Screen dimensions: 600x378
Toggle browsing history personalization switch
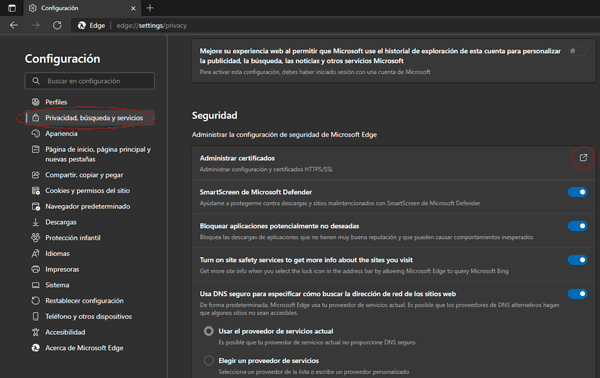click(577, 51)
